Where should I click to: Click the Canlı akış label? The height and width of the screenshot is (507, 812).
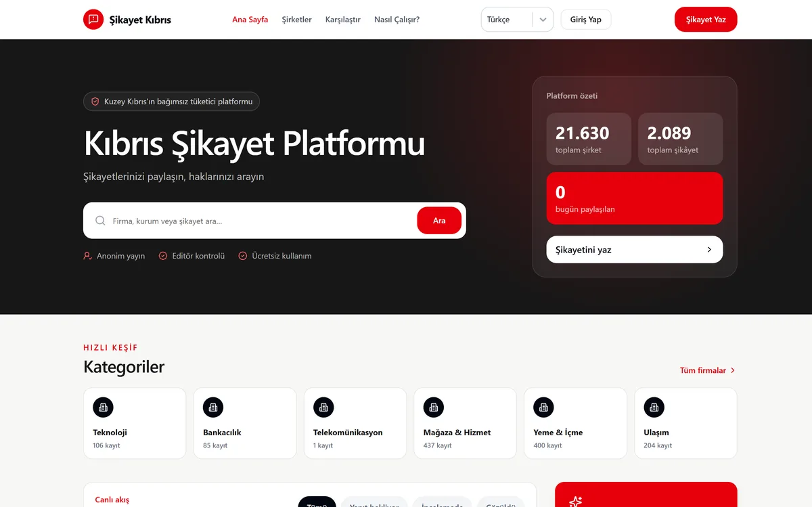pyautogui.click(x=112, y=500)
